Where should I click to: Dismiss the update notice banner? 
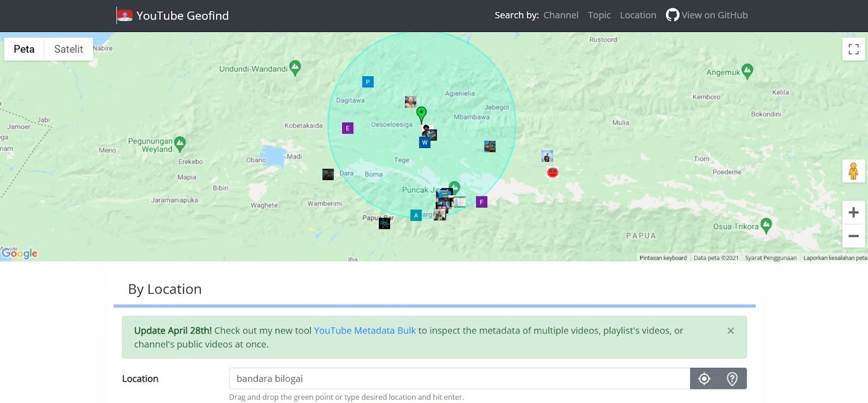[731, 331]
